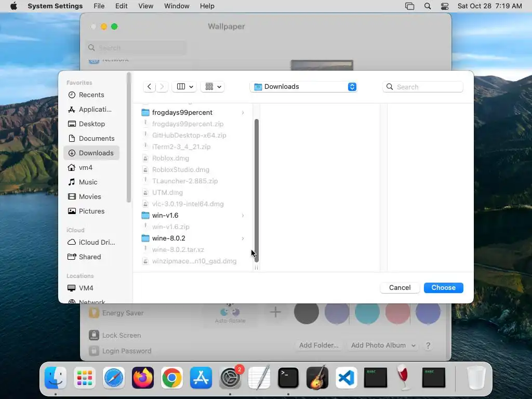Launch Firefox from the Dock
532x399 pixels.
pyautogui.click(x=143, y=378)
